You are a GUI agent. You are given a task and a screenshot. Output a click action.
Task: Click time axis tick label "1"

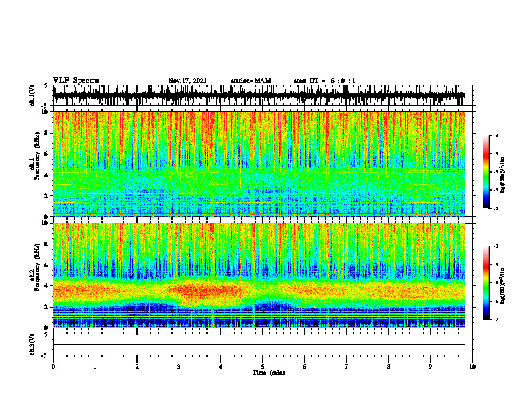pos(95,367)
